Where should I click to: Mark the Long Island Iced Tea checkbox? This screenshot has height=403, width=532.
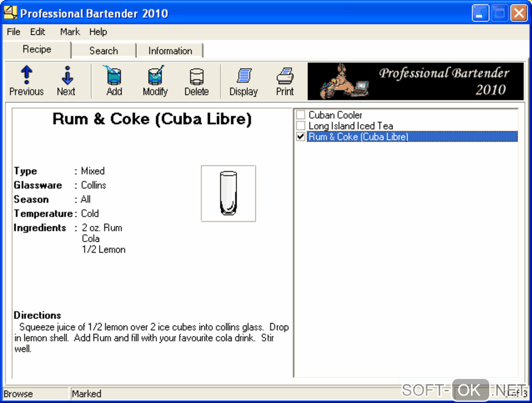[300, 126]
